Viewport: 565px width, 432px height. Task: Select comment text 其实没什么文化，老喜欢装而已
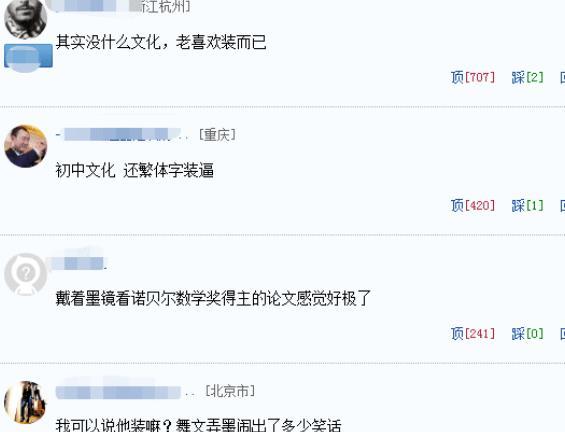(161, 42)
